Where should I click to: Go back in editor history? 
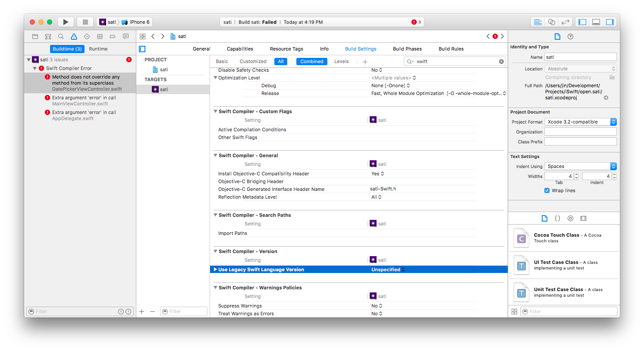pos(153,36)
